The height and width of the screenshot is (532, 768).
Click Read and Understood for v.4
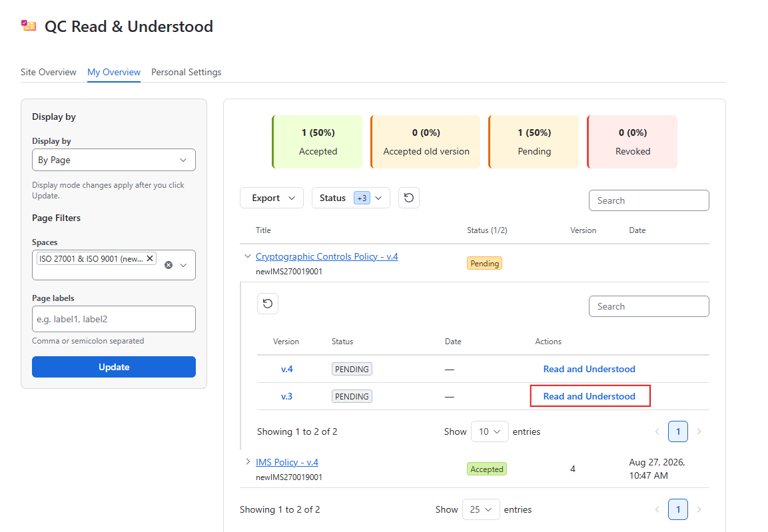(x=589, y=369)
